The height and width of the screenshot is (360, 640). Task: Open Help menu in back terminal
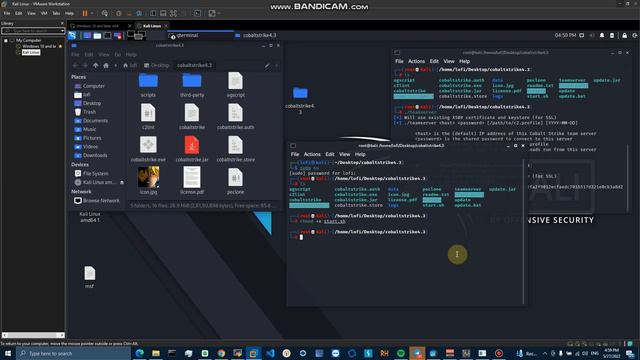click(464, 61)
